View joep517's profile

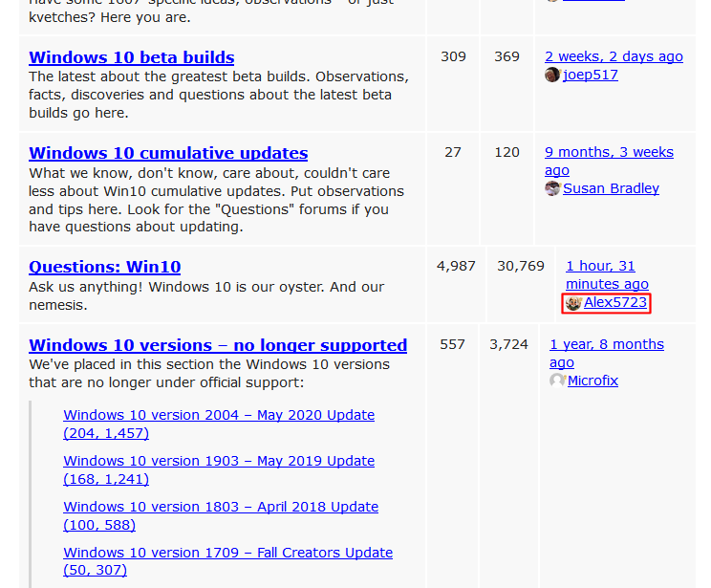pyautogui.click(x=591, y=75)
